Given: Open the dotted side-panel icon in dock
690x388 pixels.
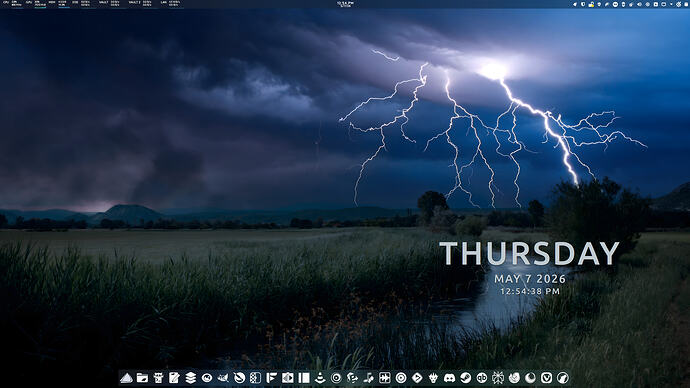Looking at the screenshot, I should click(255, 378).
